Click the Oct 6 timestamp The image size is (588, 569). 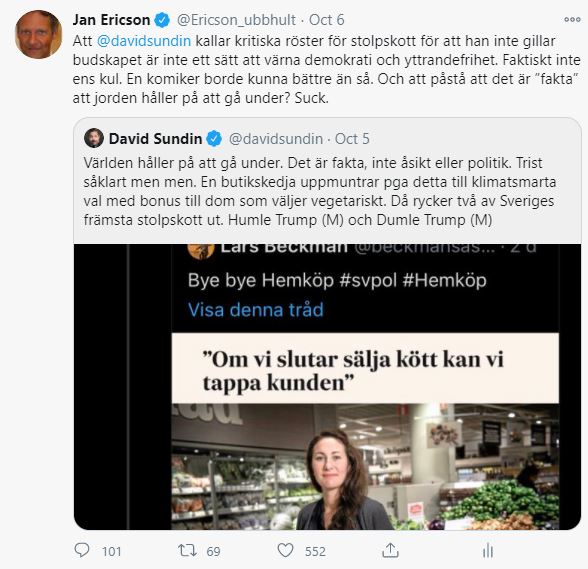coord(327,20)
